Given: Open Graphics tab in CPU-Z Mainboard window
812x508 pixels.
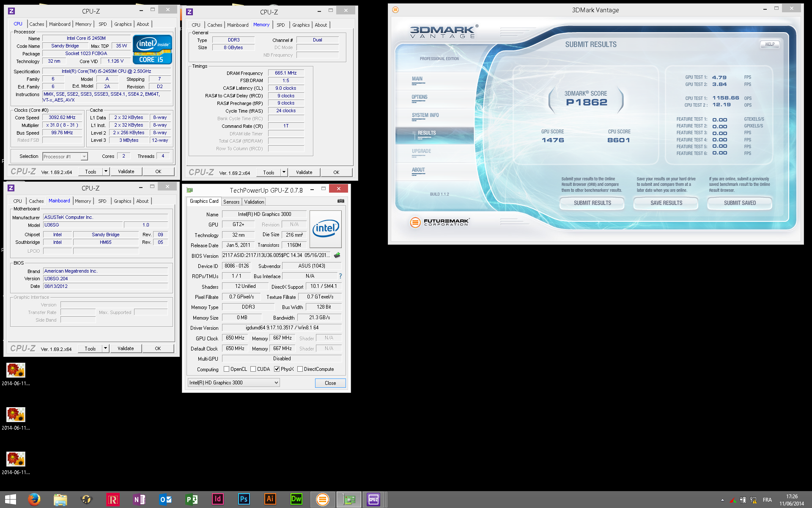Looking at the screenshot, I should tap(123, 201).
